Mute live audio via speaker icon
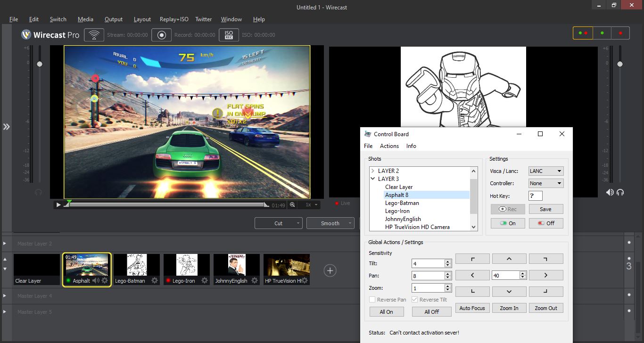 click(610, 192)
